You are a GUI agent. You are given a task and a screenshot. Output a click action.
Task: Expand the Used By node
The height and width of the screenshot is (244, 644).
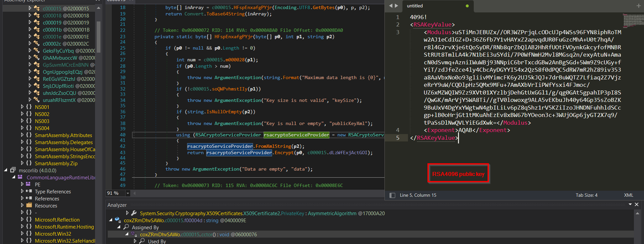pyautogui.click(x=135, y=241)
